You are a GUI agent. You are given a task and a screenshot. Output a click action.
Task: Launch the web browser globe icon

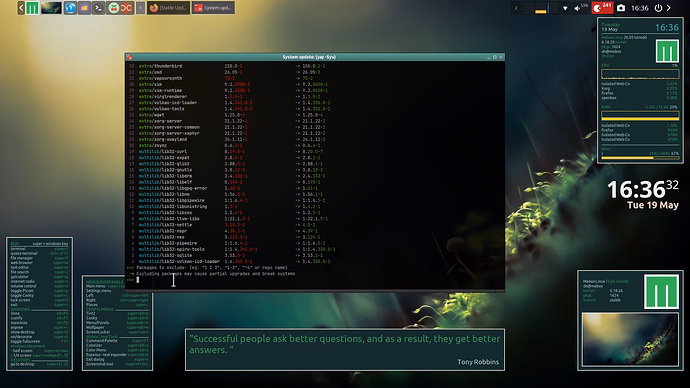click(x=70, y=7)
